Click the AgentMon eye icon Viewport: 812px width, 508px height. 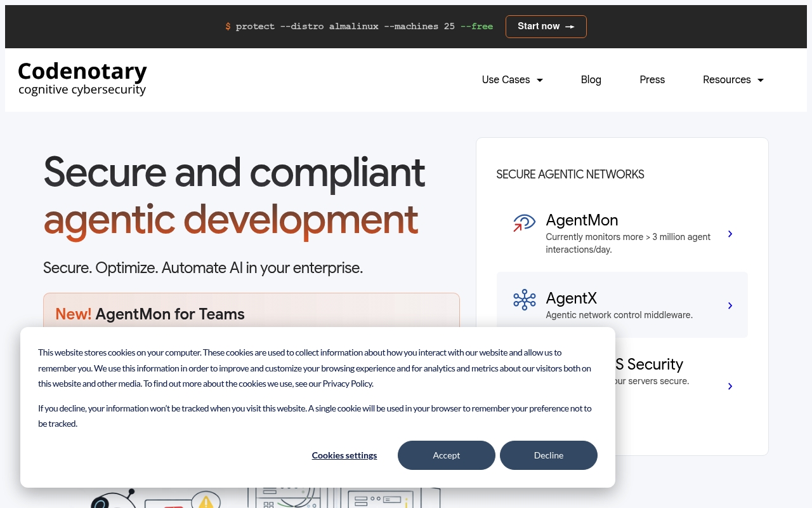coord(525,223)
